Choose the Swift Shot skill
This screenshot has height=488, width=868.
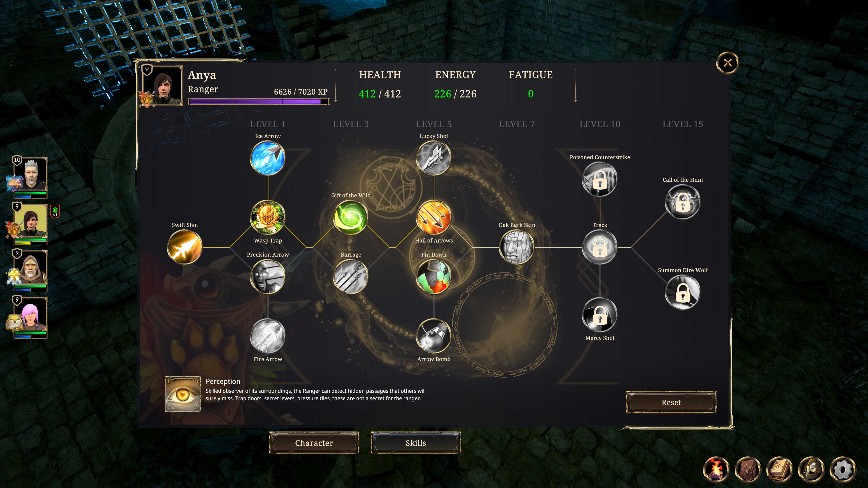185,247
